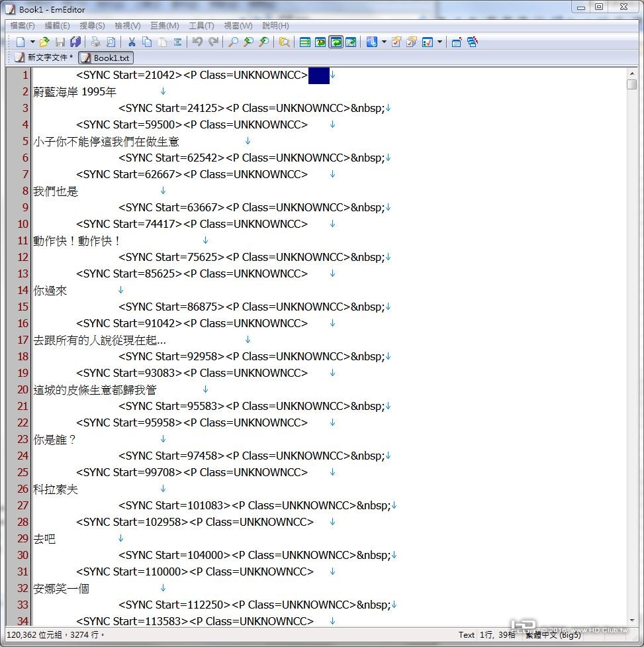Click the Text status bar entry
Image resolution: width=644 pixels, height=647 pixels.
pyautogui.click(x=467, y=634)
